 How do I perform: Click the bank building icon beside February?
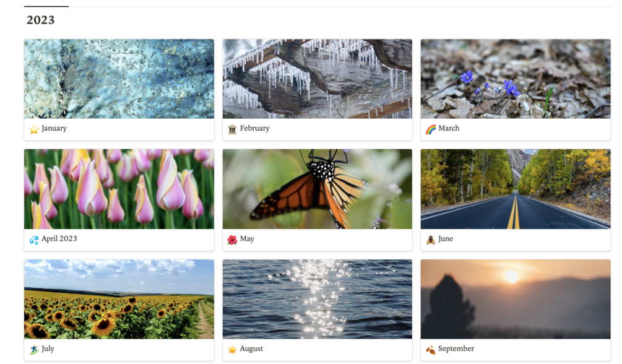pyautogui.click(x=232, y=129)
